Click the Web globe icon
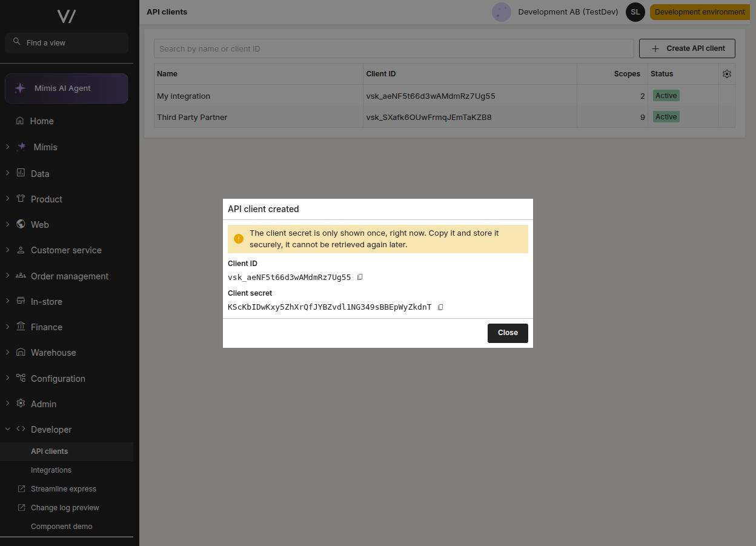 21,224
